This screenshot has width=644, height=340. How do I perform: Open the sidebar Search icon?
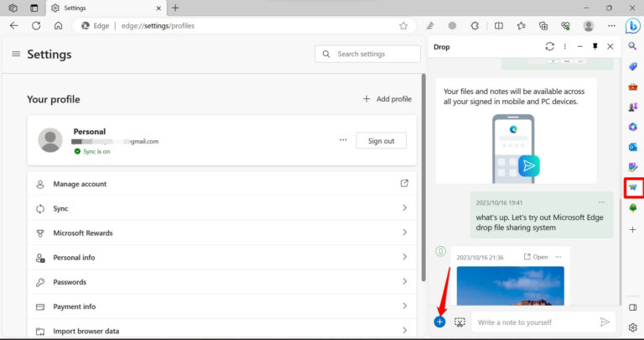[632, 46]
